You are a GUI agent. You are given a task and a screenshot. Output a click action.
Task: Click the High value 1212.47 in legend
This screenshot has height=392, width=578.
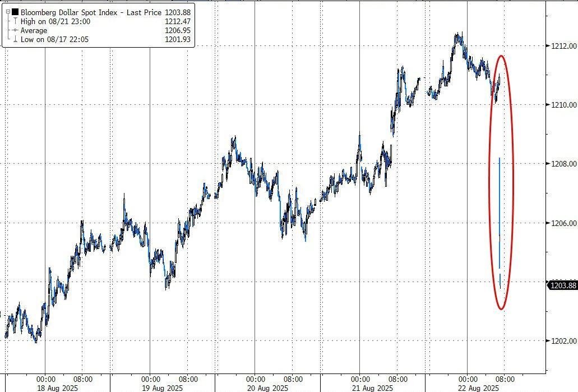[178, 21]
